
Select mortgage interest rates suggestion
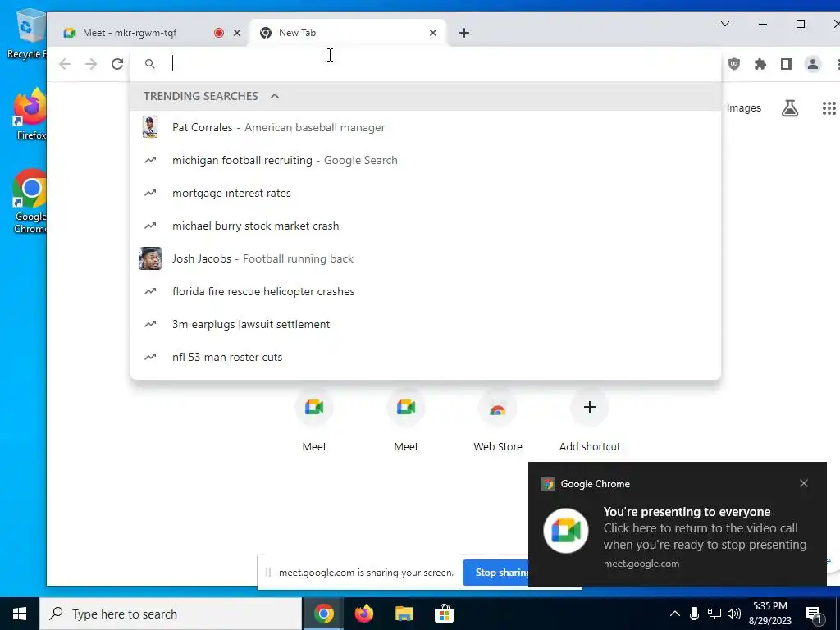(x=426, y=193)
